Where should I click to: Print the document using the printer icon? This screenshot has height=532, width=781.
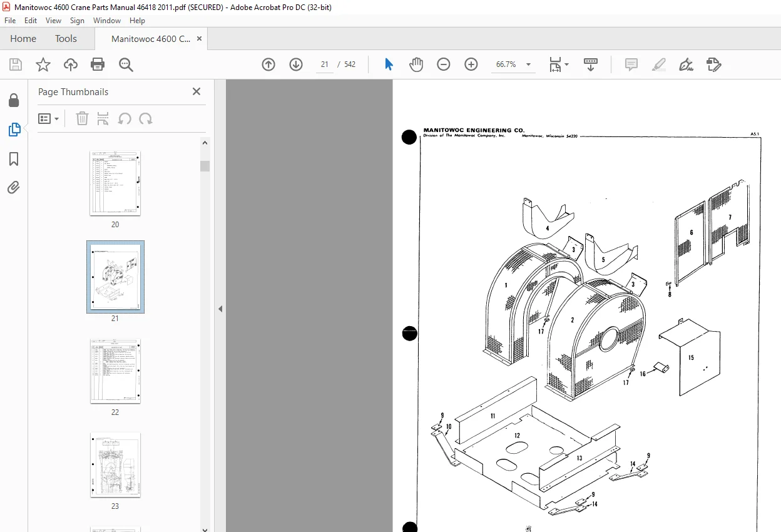(98, 64)
